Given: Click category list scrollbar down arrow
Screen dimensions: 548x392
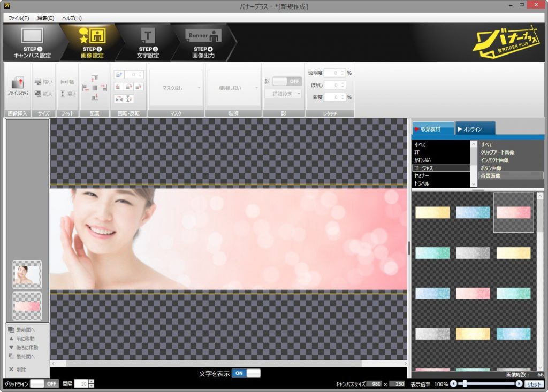Looking at the screenshot, I should [474, 184].
